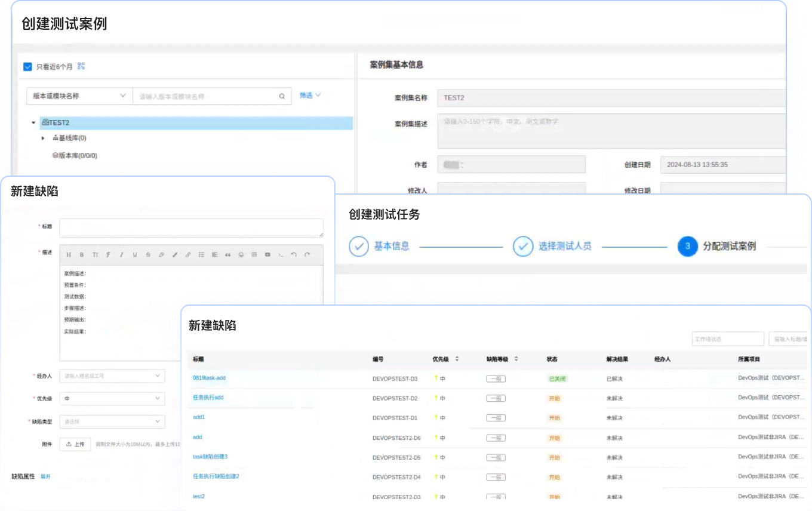812x511 pixels.
Task: Click step 3 circle for 分配测试案例
Action: click(687, 246)
